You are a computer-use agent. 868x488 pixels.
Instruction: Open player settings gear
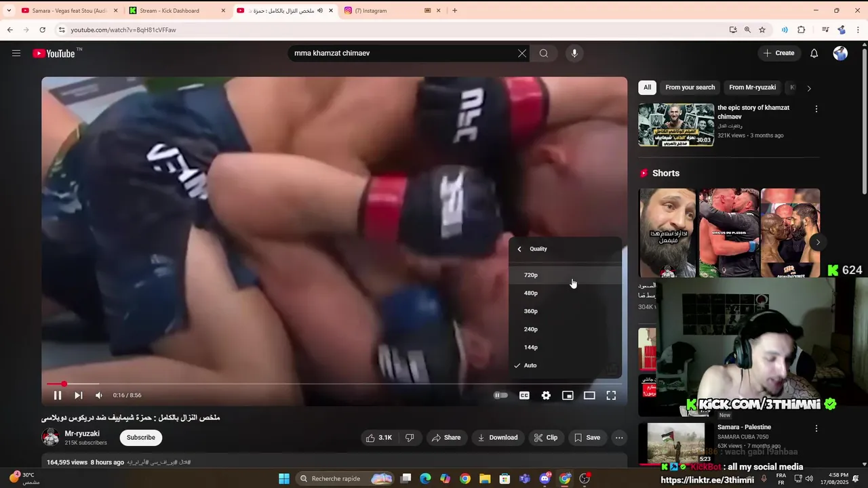[x=546, y=395]
